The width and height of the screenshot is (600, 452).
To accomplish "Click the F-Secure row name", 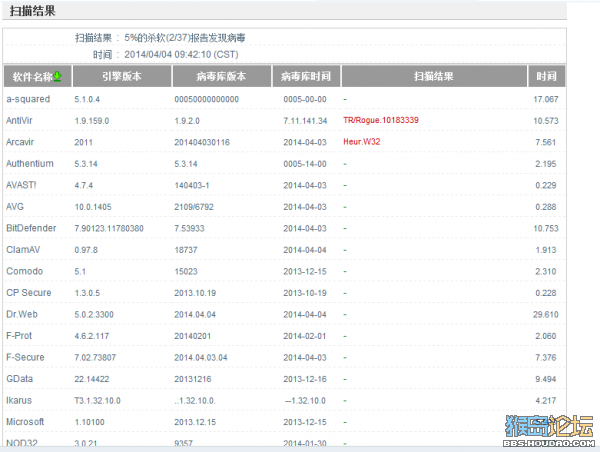I will pos(25,357).
